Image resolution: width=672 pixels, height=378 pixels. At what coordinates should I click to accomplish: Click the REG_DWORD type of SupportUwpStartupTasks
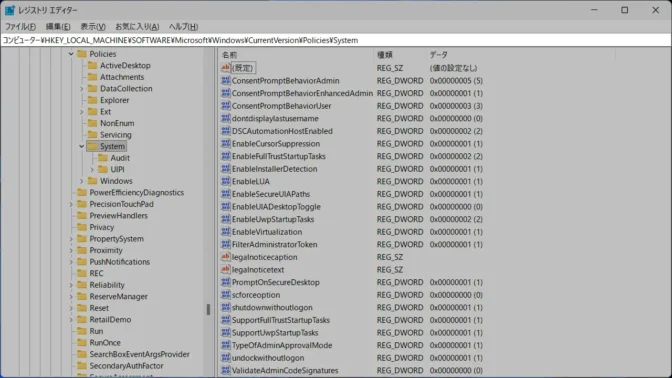[x=400, y=333]
